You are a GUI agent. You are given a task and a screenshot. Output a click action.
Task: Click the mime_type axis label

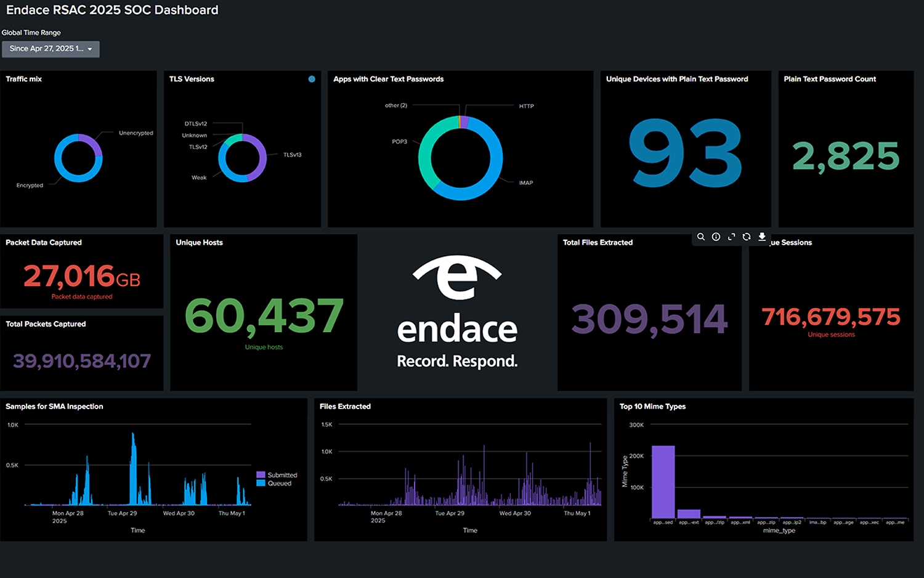pyautogui.click(x=779, y=531)
